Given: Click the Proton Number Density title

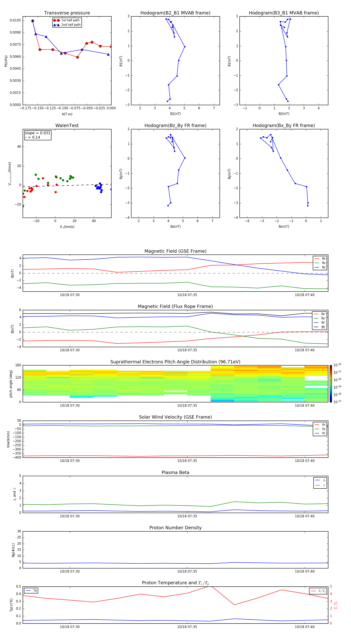Looking at the screenshot, I should (x=175, y=528).
